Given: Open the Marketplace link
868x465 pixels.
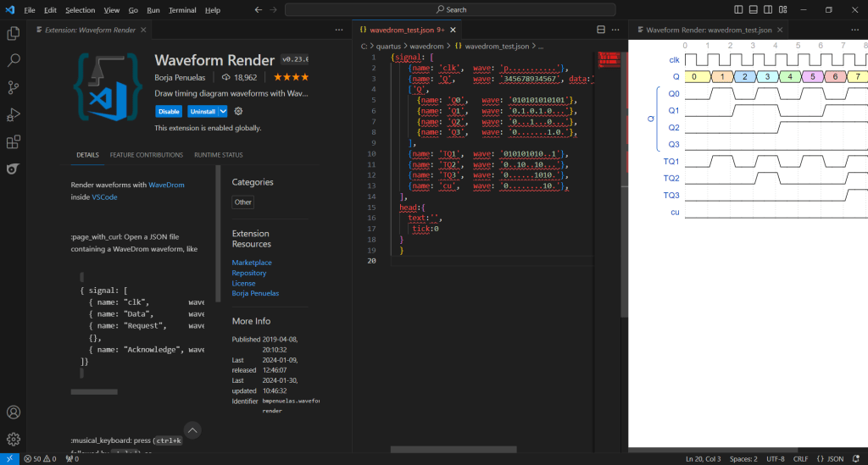Looking at the screenshot, I should click(252, 263).
